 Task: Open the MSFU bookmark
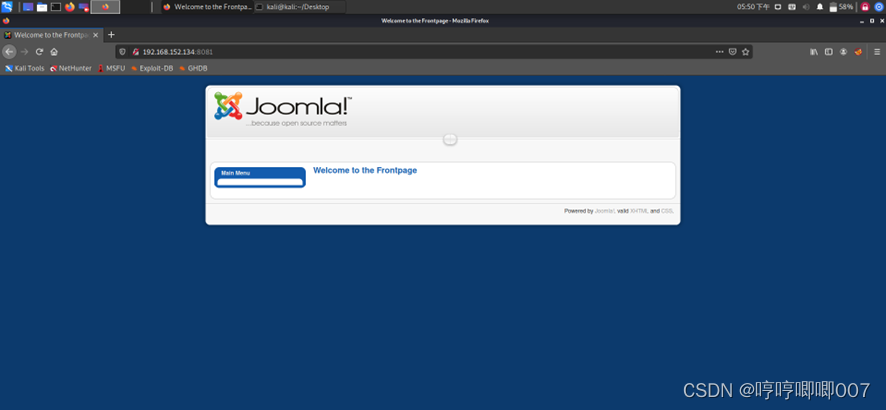(x=111, y=68)
